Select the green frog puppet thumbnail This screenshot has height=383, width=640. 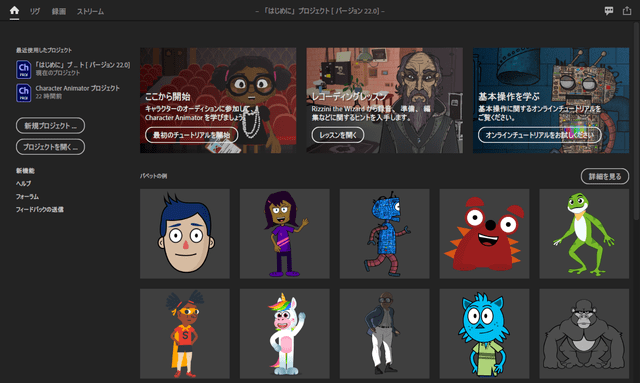(584, 234)
